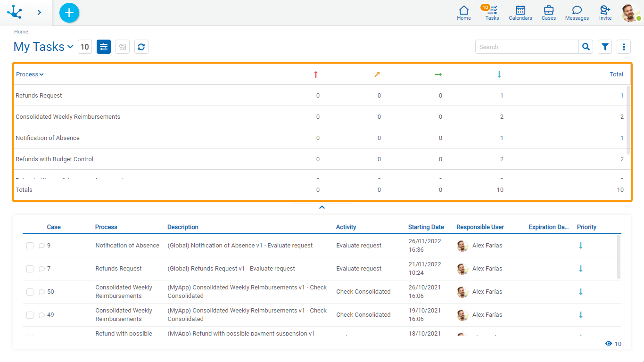Toggle the summary panel sliders button
The width and height of the screenshot is (644, 362).
[x=104, y=47]
